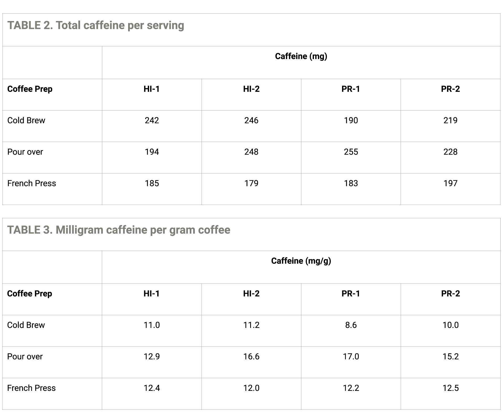
Task: Click the 12.5 cell in Table 3
Action: pos(450,394)
